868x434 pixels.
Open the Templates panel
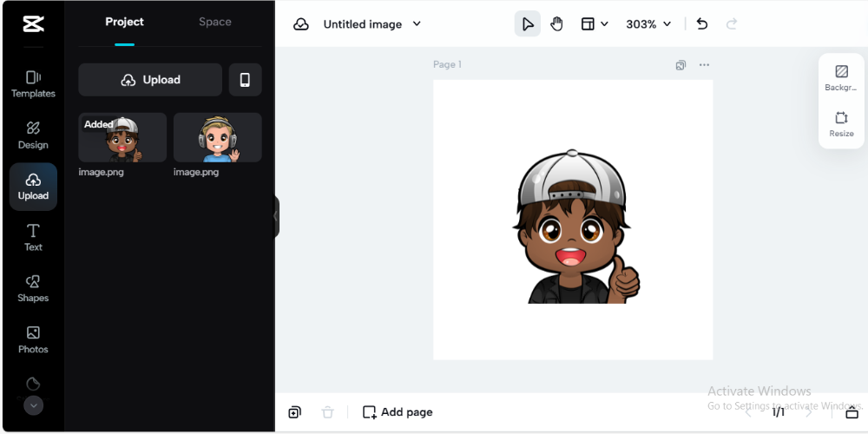(x=33, y=83)
